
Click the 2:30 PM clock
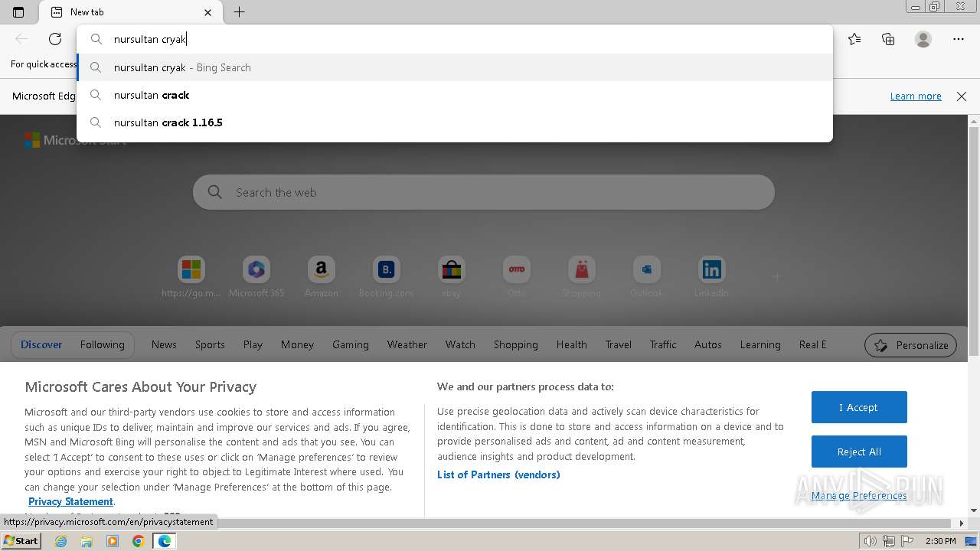tap(940, 541)
